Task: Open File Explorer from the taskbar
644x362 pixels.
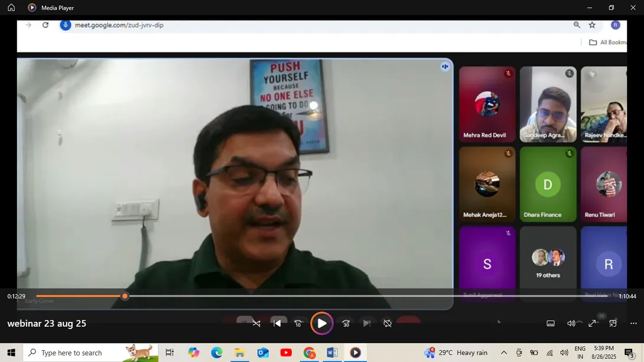Action: [239, 353]
